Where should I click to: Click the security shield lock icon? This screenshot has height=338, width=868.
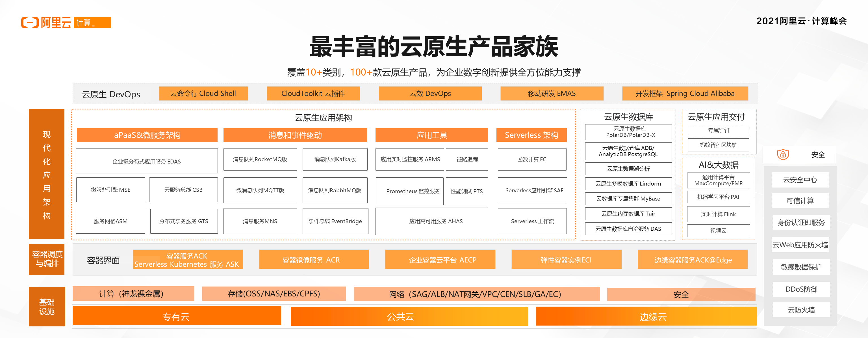(x=783, y=154)
